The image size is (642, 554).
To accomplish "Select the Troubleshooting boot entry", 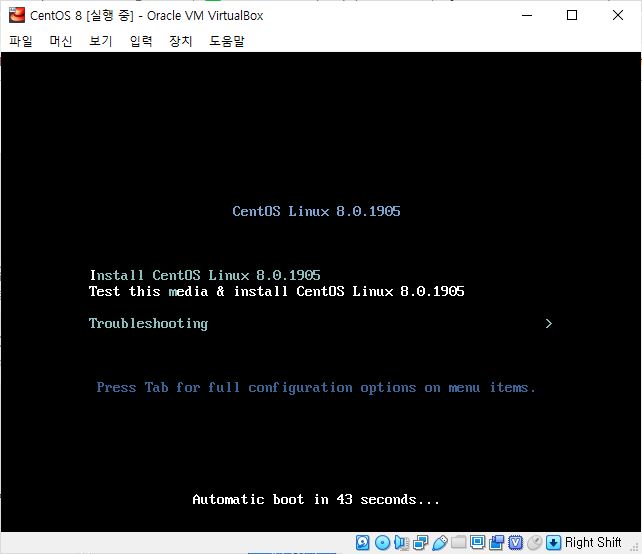I will [x=148, y=323].
